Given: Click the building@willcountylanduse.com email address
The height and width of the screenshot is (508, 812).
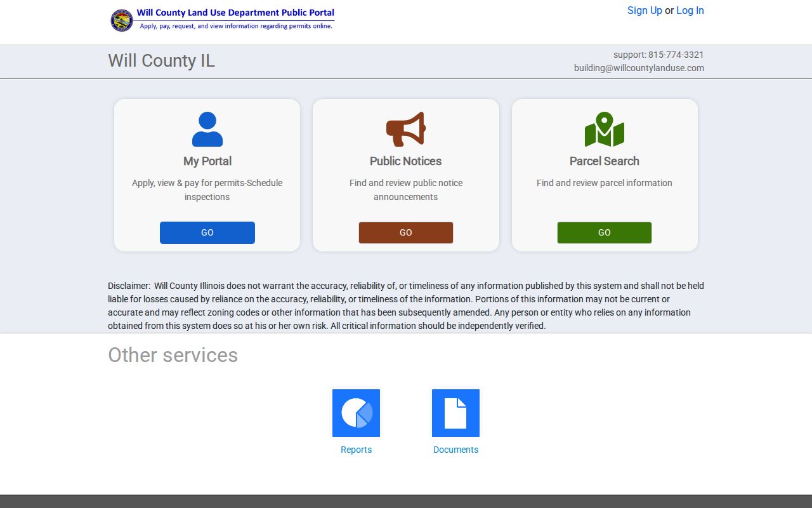Looking at the screenshot, I should (639, 68).
